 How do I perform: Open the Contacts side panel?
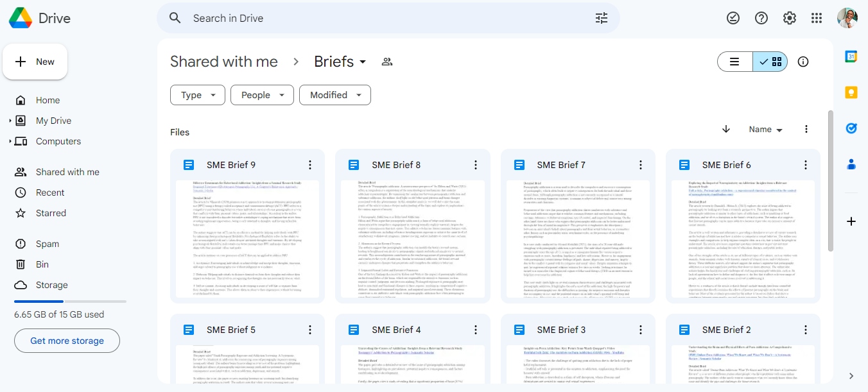851,164
